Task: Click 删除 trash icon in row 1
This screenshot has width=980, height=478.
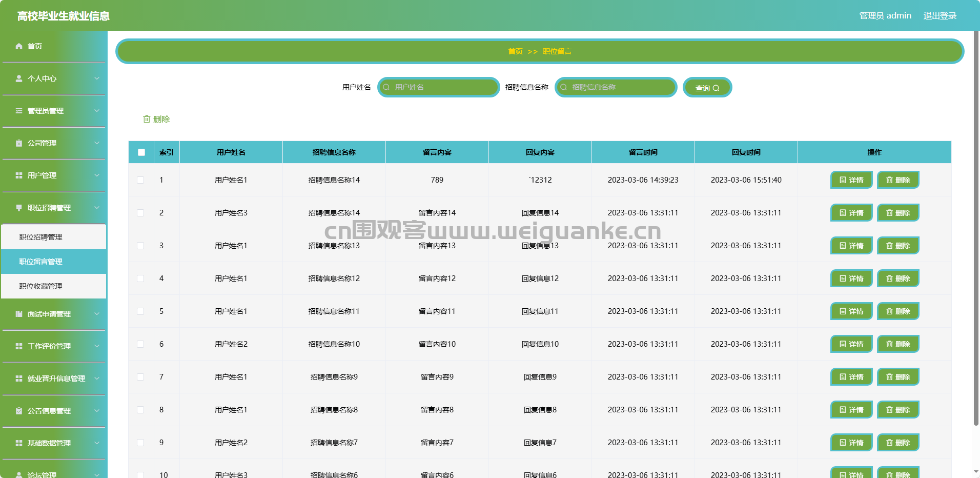Action: (890, 180)
